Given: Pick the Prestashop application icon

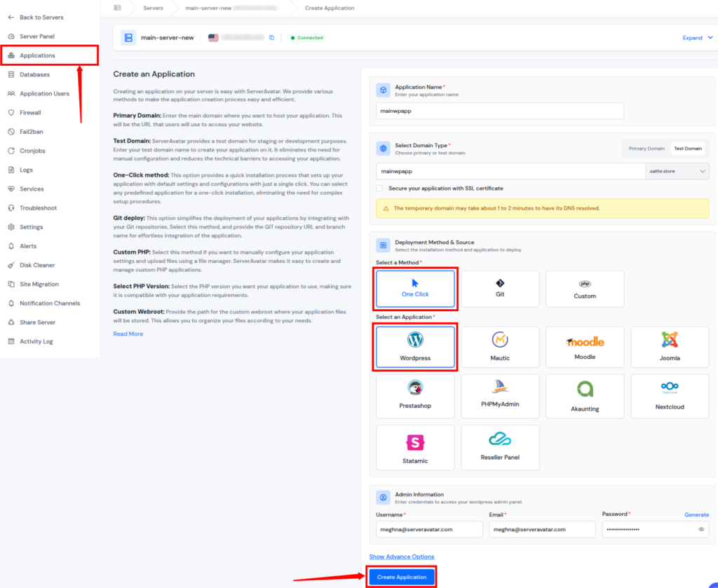Looking at the screenshot, I should pos(415,389).
